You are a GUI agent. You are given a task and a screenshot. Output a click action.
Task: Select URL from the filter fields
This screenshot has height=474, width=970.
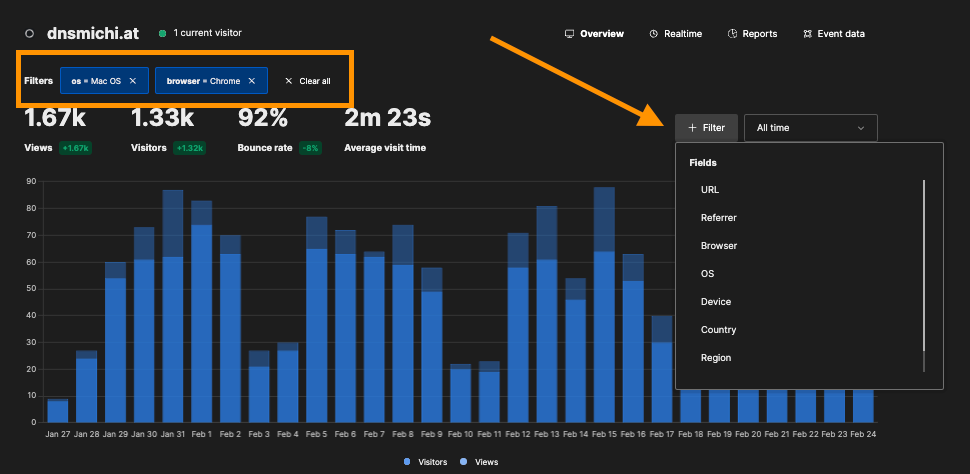coord(710,190)
